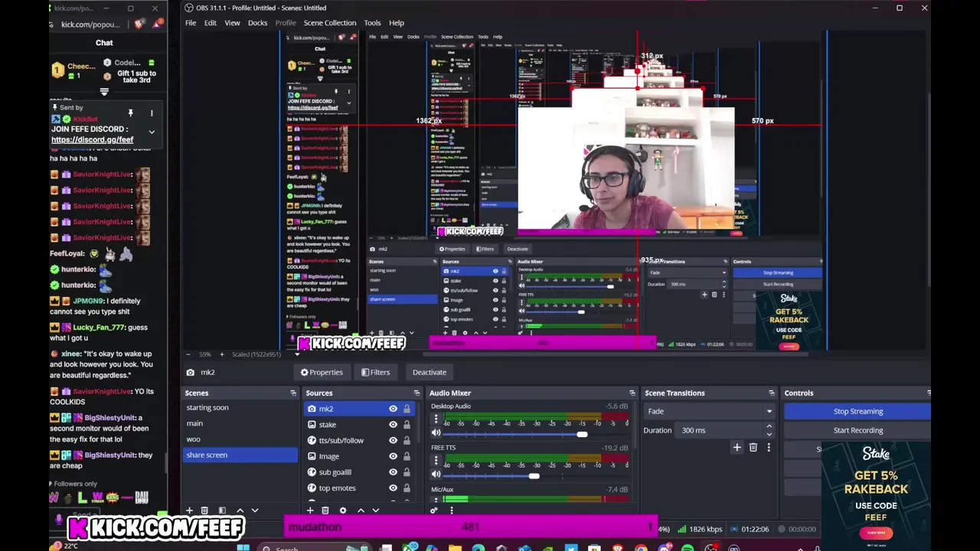Image resolution: width=980 pixels, height=551 pixels.
Task: Open the Windows Start menu
Action: [243, 548]
